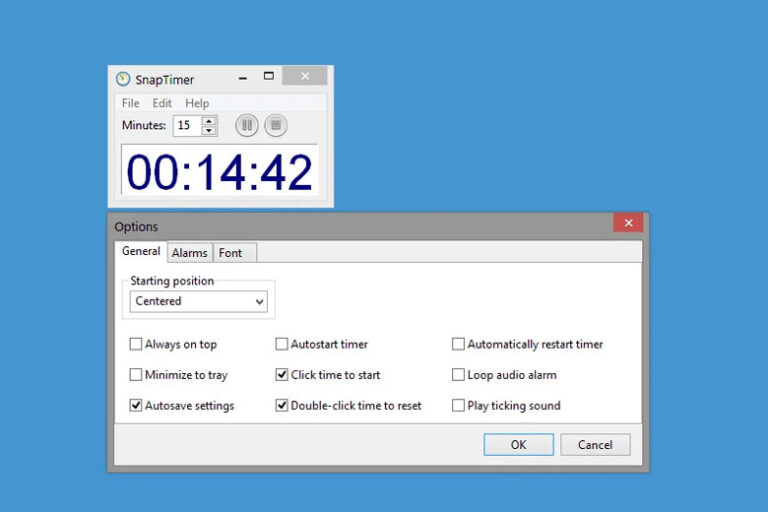Pause the timer with the pause button

pos(247,125)
